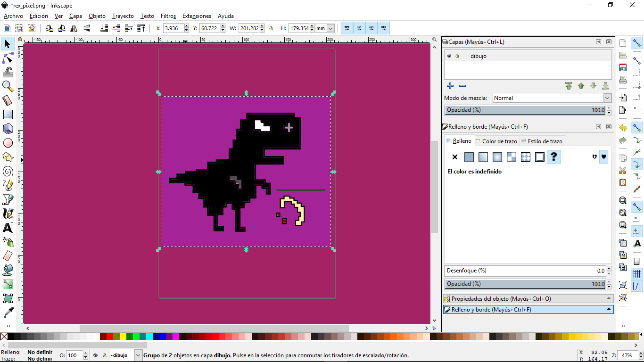Select the Text tool
The image size is (644, 362).
pos(8,228)
